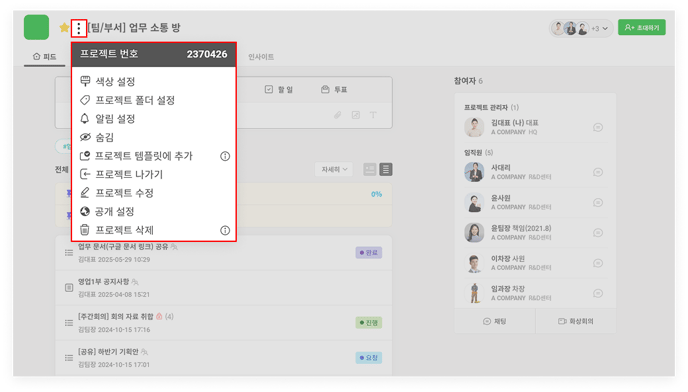Click the yellow star favorite icon
Viewport: 688px width, 392px height.
64,28
